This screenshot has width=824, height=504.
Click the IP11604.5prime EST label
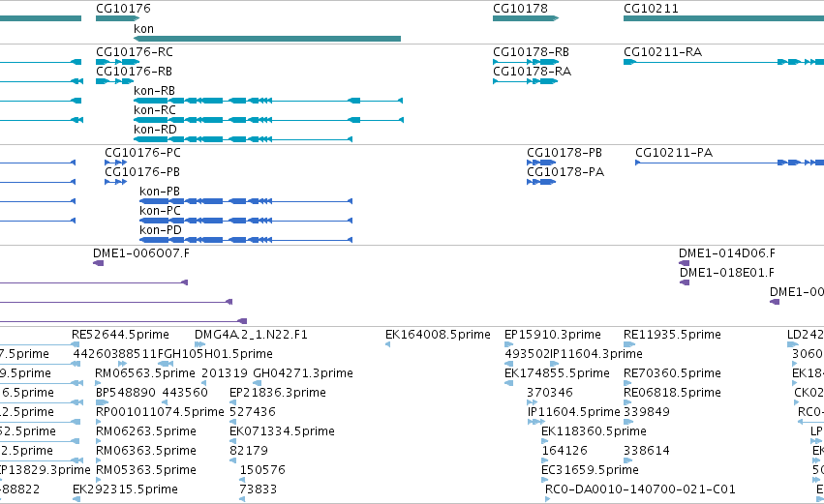click(x=574, y=413)
